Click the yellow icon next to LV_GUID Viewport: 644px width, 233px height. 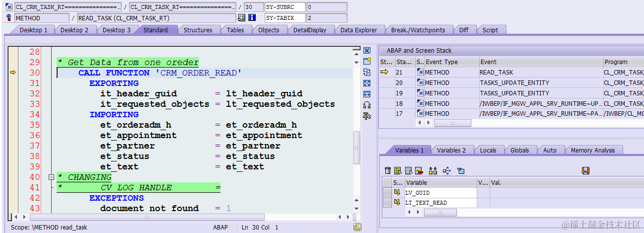click(397, 192)
